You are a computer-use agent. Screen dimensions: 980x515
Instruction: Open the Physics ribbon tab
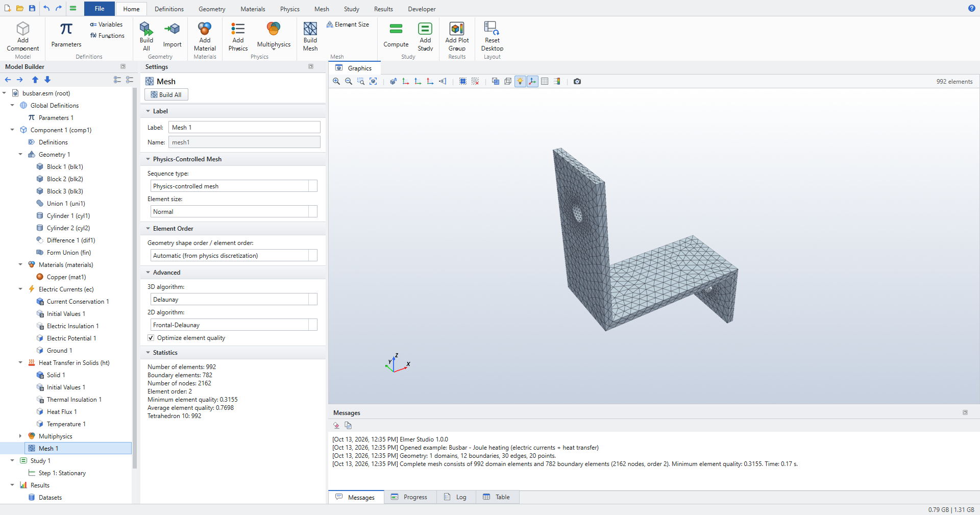pos(289,9)
